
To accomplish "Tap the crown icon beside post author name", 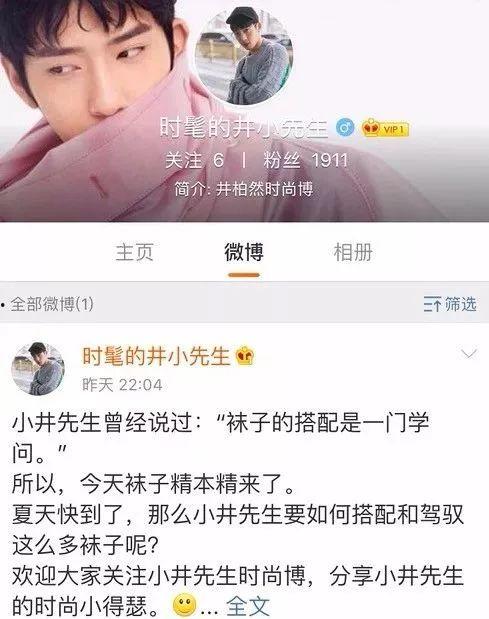I will (245, 356).
